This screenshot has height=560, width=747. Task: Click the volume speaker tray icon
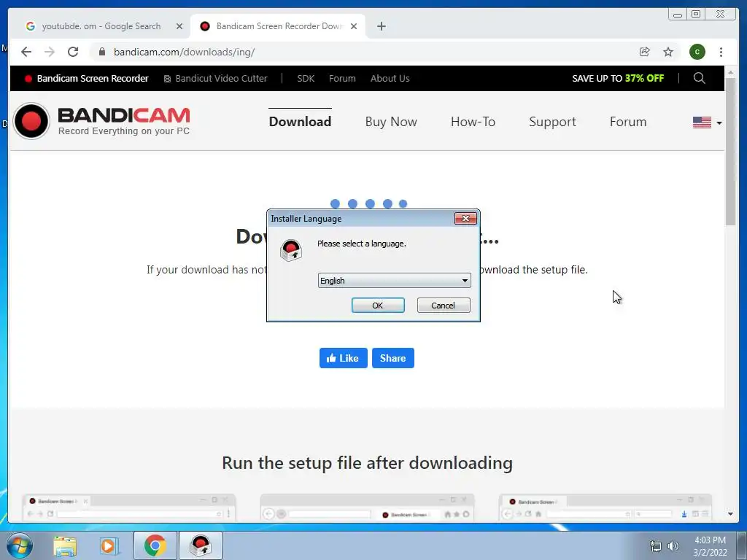[x=673, y=546]
